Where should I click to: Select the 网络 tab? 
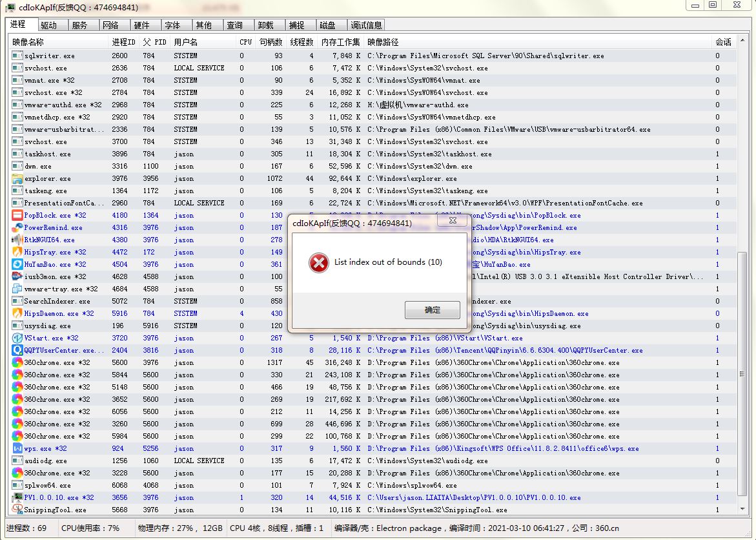[114, 25]
